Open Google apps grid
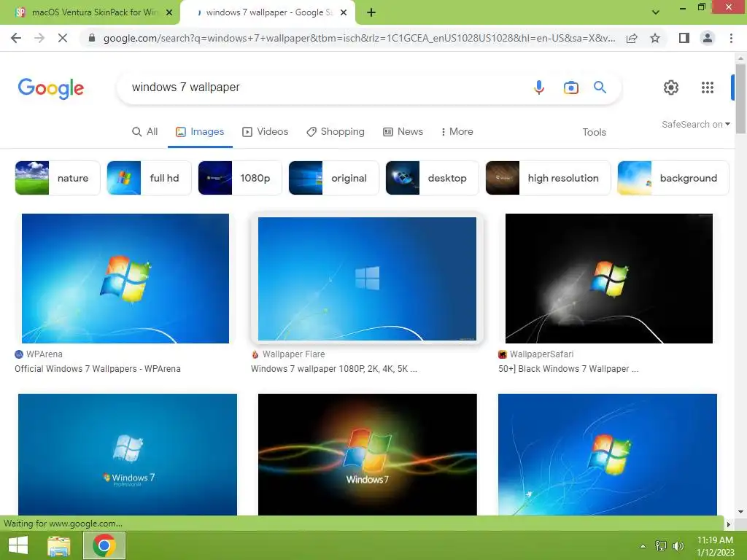The width and height of the screenshot is (747, 560). click(708, 87)
